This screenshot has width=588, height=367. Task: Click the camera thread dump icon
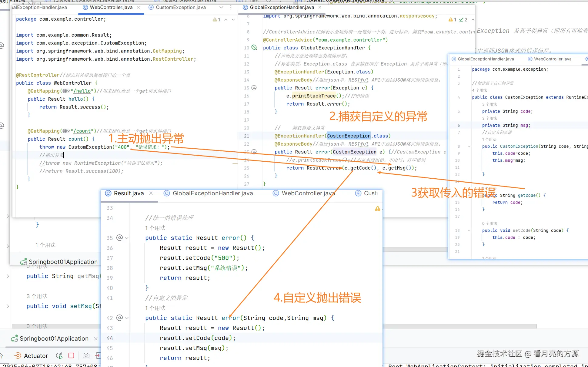click(86, 356)
